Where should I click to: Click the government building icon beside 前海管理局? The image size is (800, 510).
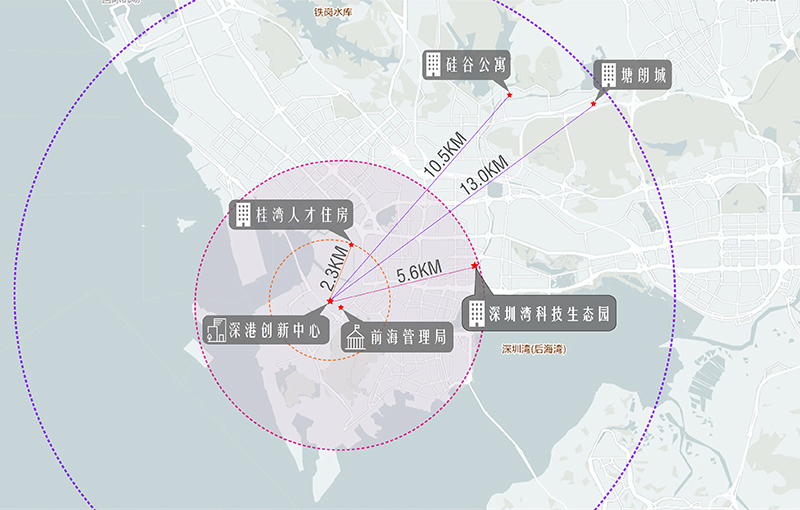pyautogui.click(x=354, y=338)
